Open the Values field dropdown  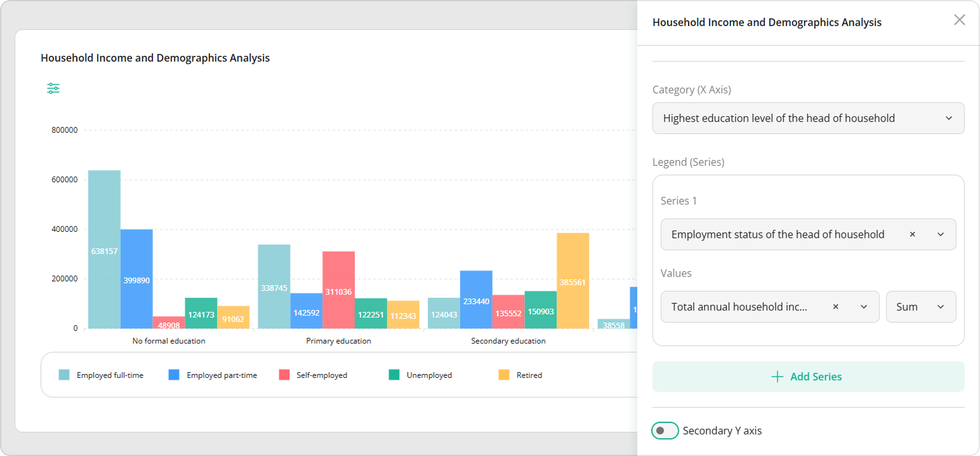tap(863, 306)
